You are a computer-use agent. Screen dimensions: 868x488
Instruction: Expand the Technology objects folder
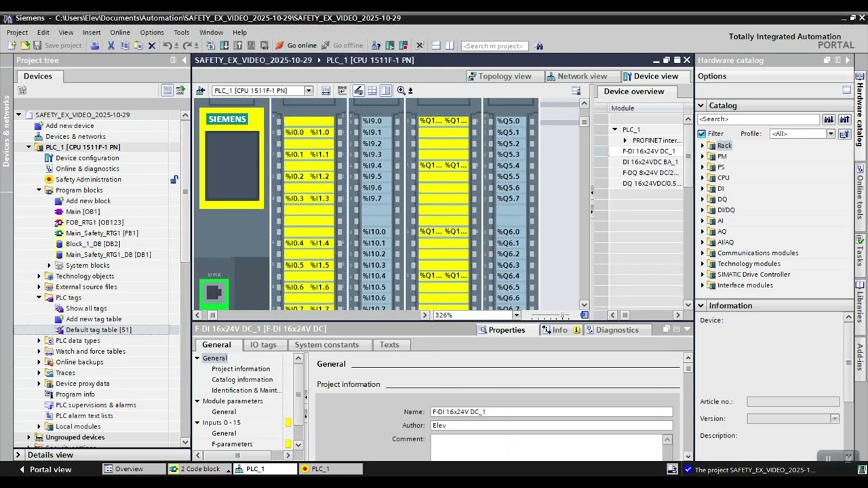[x=39, y=277]
